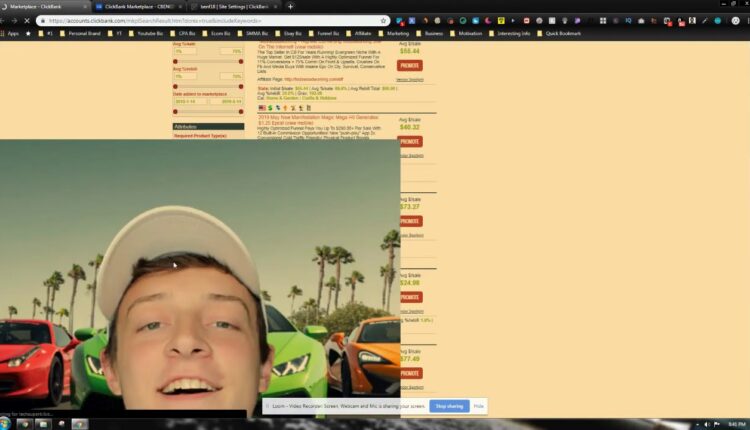Click the browser address bar URL field
The width and height of the screenshot is (750, 430).
[x=200, y=20]
